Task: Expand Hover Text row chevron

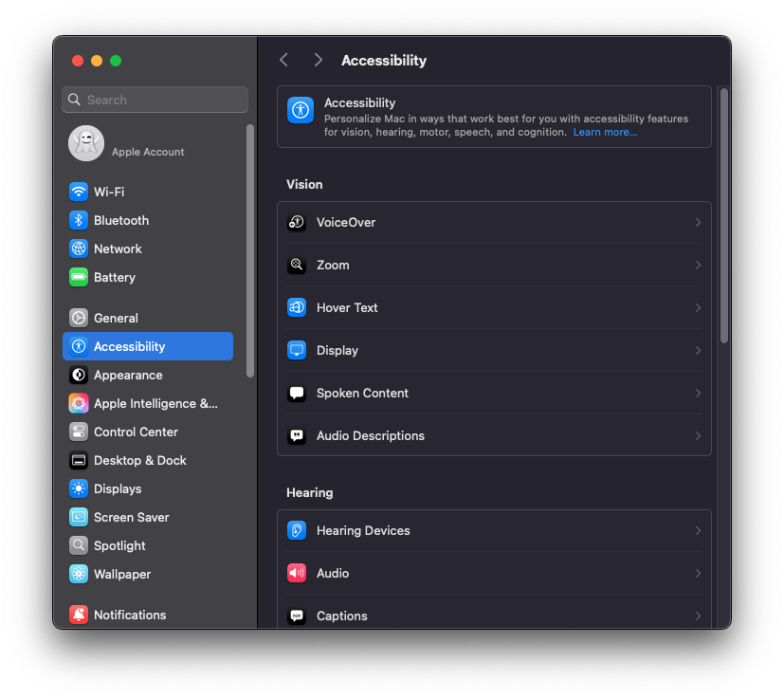Action: [x=698, y=307]
